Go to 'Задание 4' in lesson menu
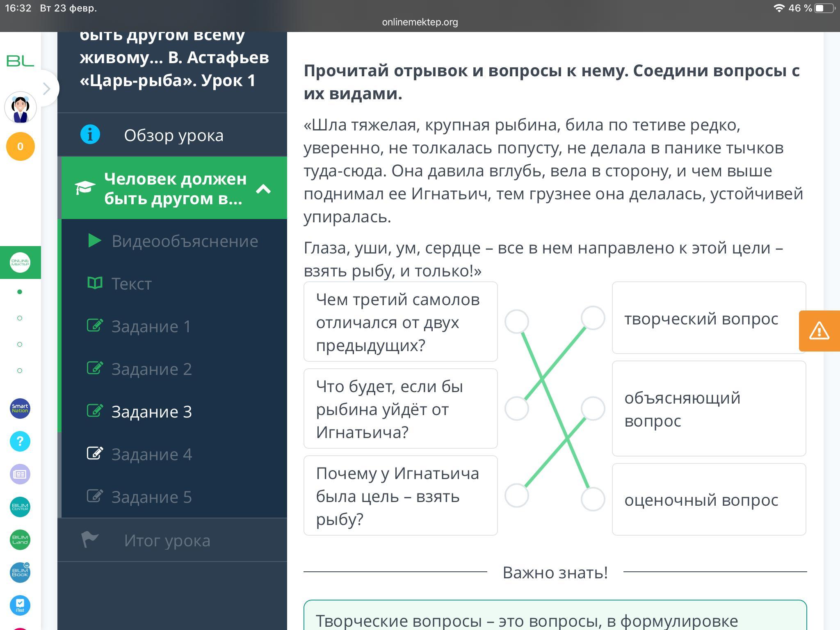This screenshot has height=630, width=840. (x=151, y=454)
